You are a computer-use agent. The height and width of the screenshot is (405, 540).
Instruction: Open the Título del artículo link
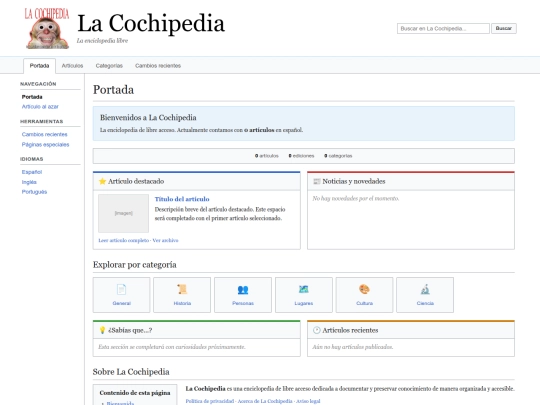(x=182, y=199)
